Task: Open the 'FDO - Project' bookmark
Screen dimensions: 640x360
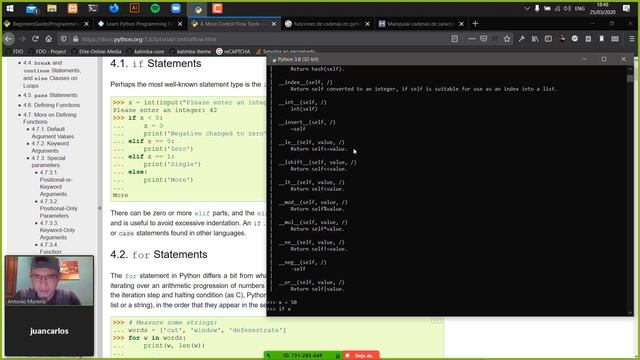Action: point(47,51)
